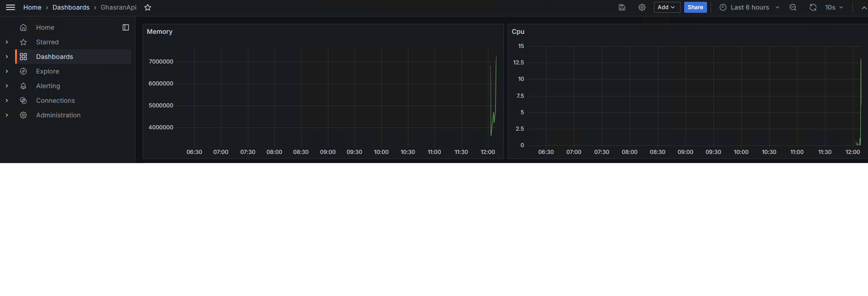Open Home in the sidebar
Viewport: 868px width, 296px height.
tap(45, 27)
